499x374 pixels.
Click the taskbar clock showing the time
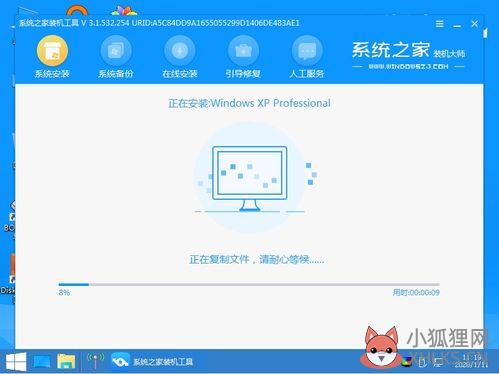pos(472,361)
